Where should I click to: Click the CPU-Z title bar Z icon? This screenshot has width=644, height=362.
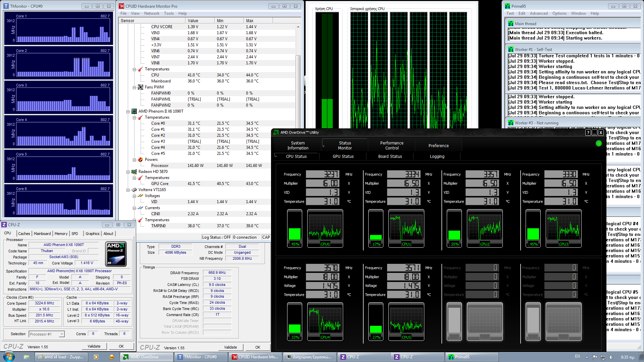(x=4, y=225)
